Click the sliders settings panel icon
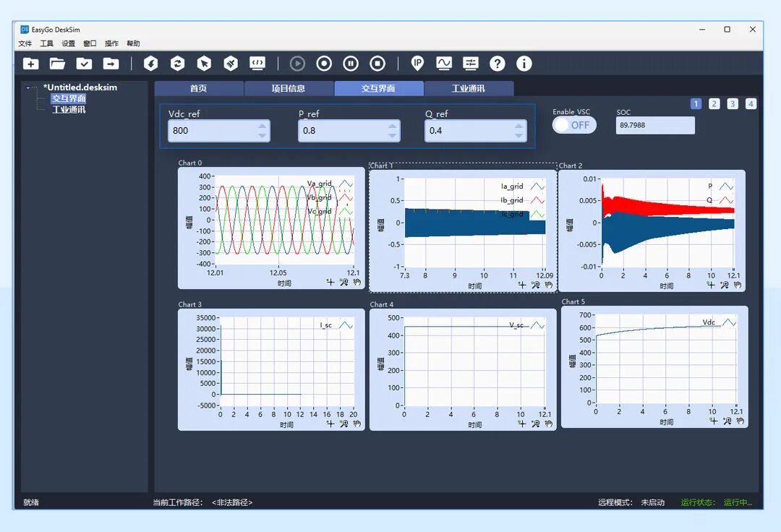The image size is (781, 532). 470,64
